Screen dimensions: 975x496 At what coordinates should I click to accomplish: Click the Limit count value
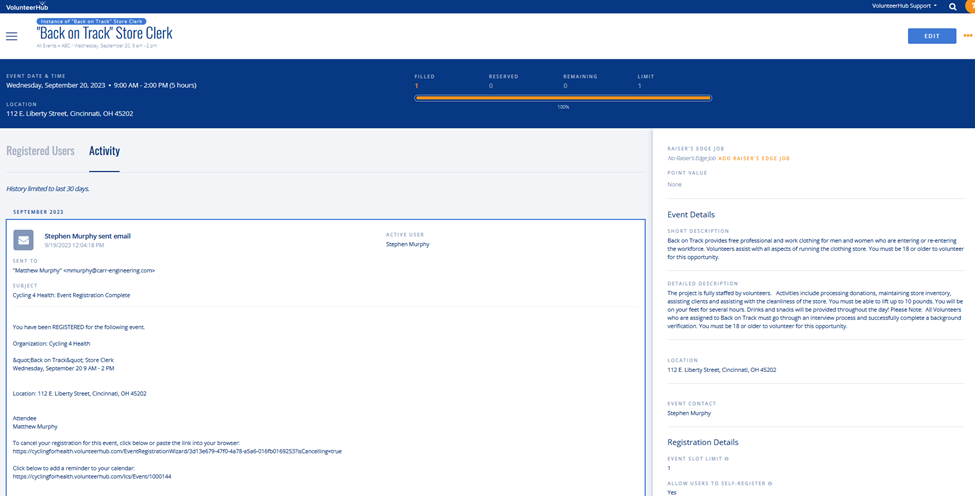[639, 86]
